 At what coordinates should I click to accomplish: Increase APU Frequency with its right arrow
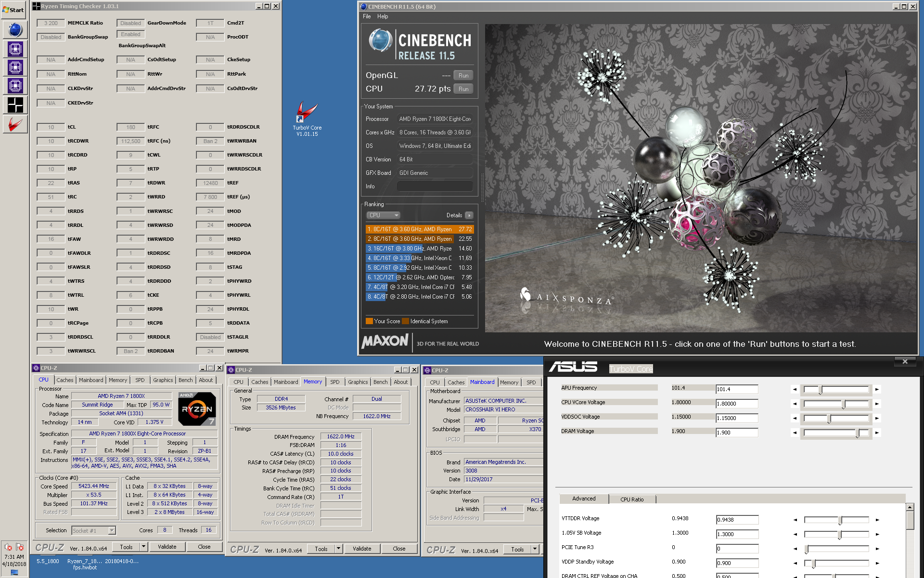tap(877, 389)
